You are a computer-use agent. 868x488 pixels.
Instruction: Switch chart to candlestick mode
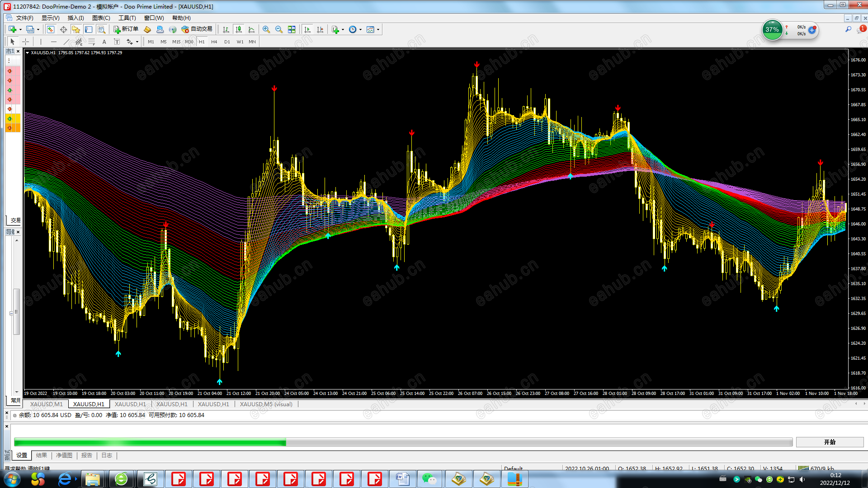[239, 29]
